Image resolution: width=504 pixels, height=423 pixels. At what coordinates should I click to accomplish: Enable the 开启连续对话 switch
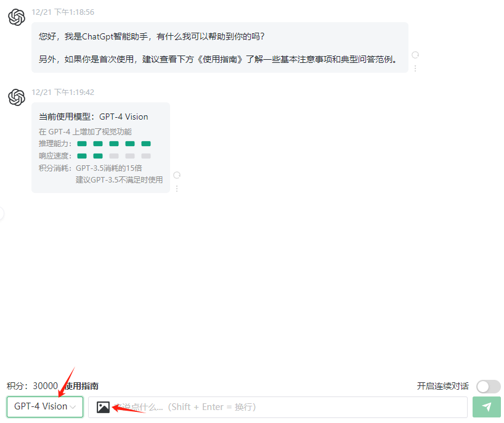[488, 387]
